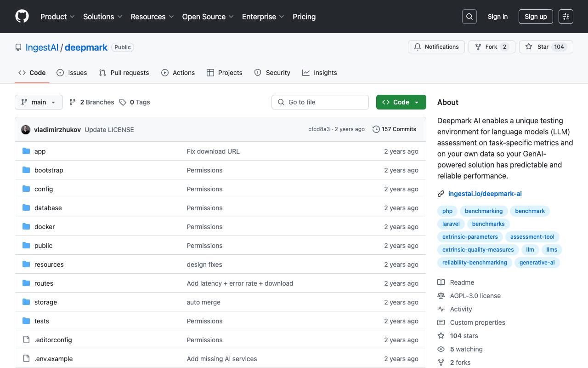The height and width of the screenshot is (368, 588).
Task: Click Sign in
Action: (498, 17)
